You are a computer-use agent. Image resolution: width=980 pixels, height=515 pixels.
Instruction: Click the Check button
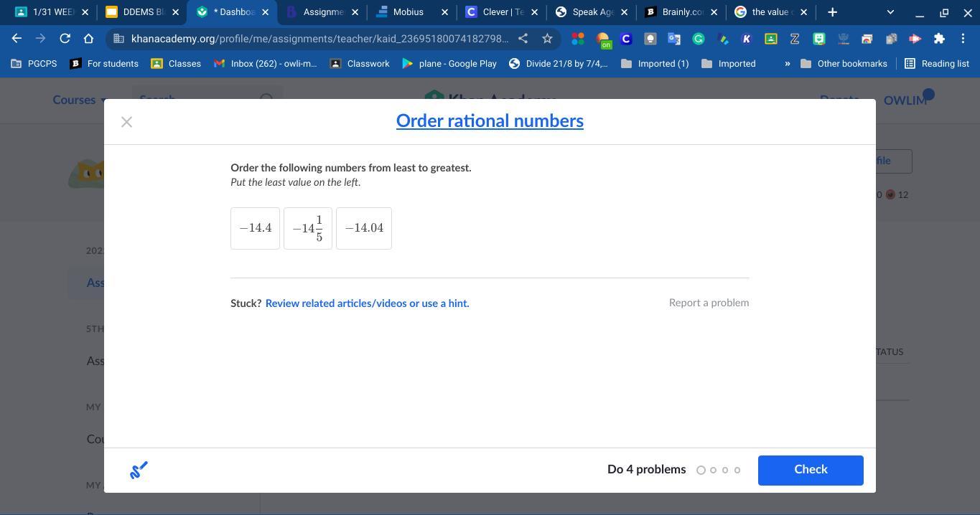(811, 470)
